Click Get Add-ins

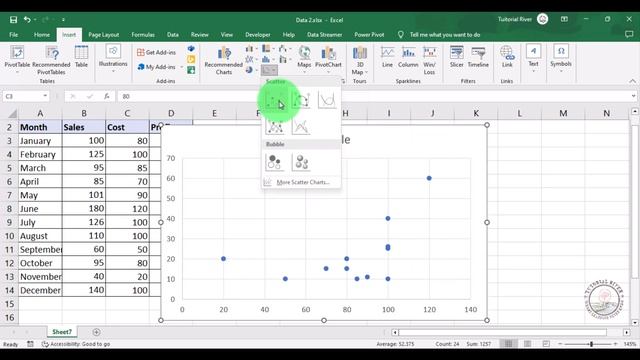(156, 52)
